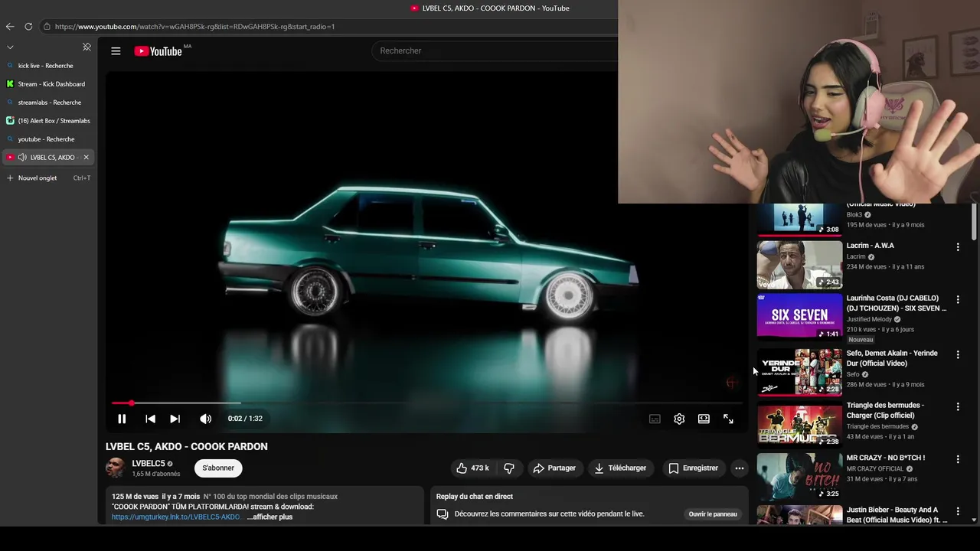
Task: Reload the current page
Action: pyautogui.click(x=28, y=26)
